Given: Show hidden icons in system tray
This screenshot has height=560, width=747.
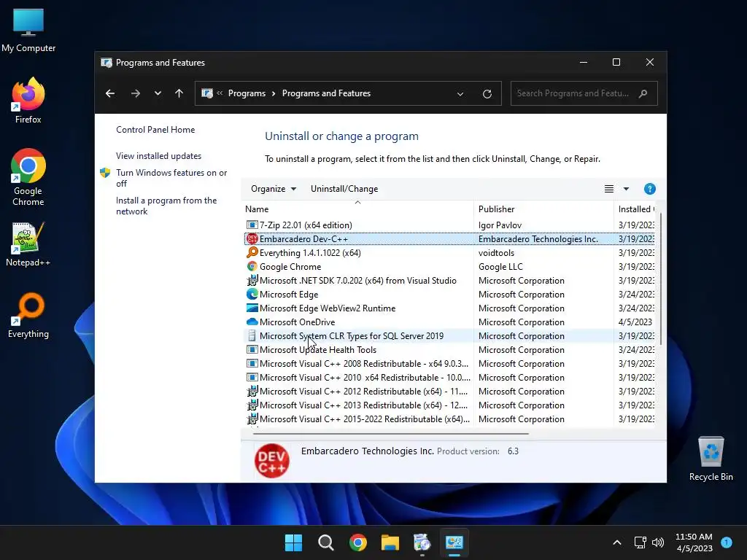Looking at the screenshot, I should point(617,542).
